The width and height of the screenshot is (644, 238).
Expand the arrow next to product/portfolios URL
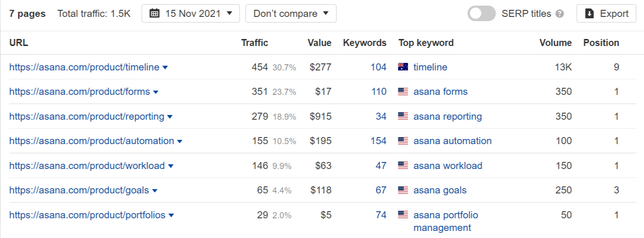(171, 215)
